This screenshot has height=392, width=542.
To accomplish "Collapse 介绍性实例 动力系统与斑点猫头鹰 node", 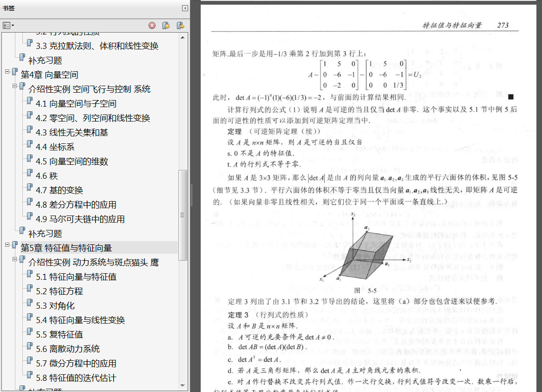I will pos(14,259).
